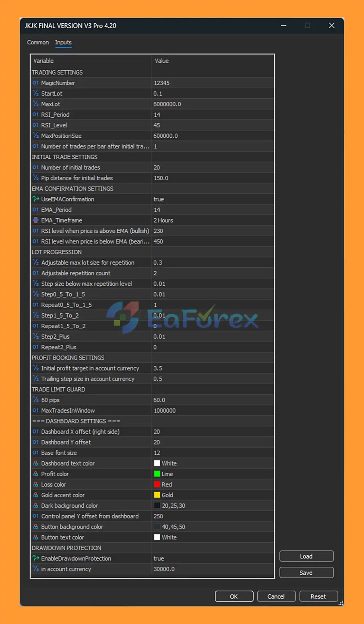The width and height of the screenshot is (364, 624).
Task: Click the boolean arrow icon beside UseEMAConfirmation
Action: [x=36, y=199]
